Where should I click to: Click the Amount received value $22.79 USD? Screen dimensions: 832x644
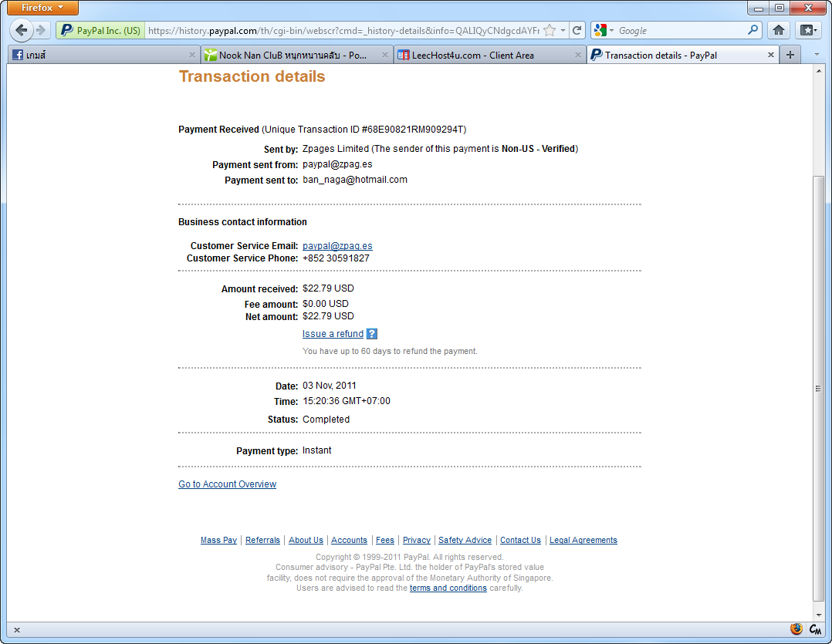coord(329,288)
